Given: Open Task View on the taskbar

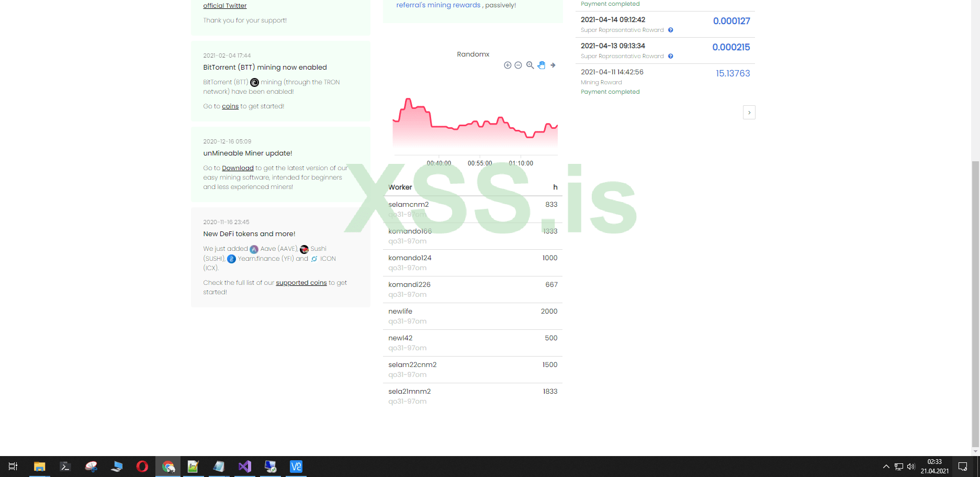Looking at the screenshot, I should pos(13,467).
